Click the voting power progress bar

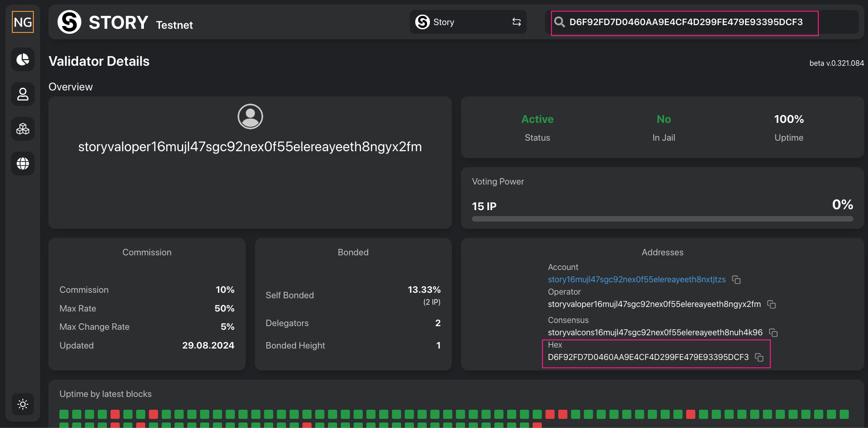click(x=662, y=219)
